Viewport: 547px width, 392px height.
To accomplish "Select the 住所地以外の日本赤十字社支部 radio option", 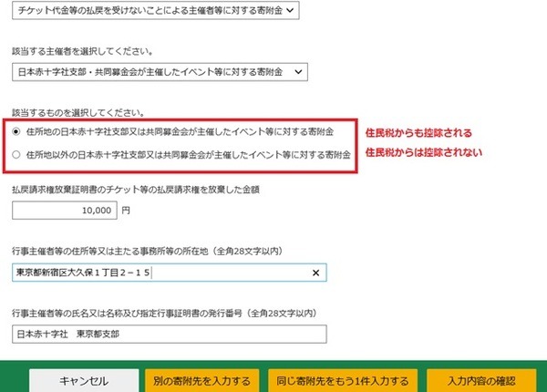I will click(x=16, y=154).
